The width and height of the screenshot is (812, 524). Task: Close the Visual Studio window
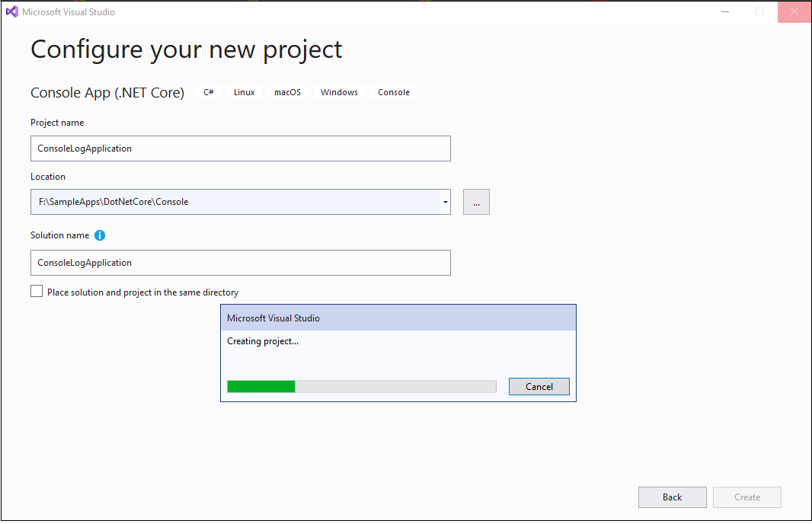(794, 11)
